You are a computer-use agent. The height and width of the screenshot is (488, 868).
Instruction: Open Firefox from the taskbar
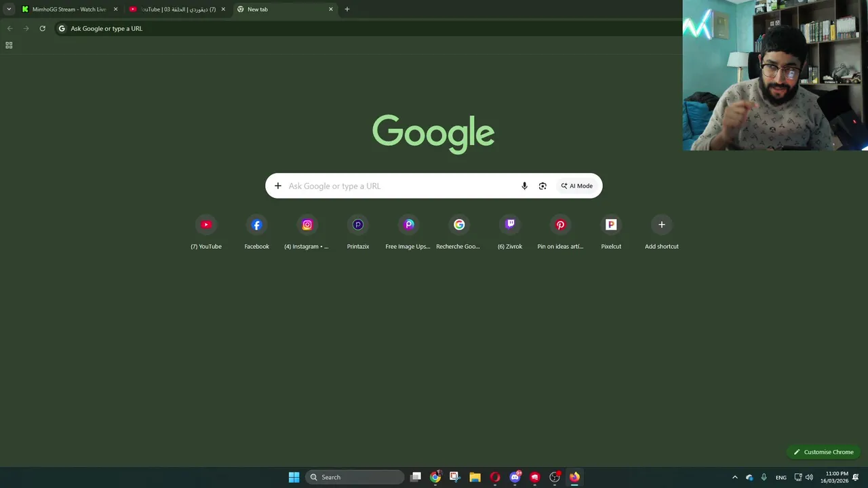pos(574,477)
